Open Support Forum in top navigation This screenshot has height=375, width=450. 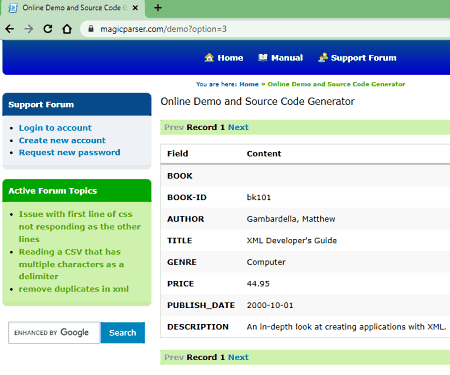(357, 58)
